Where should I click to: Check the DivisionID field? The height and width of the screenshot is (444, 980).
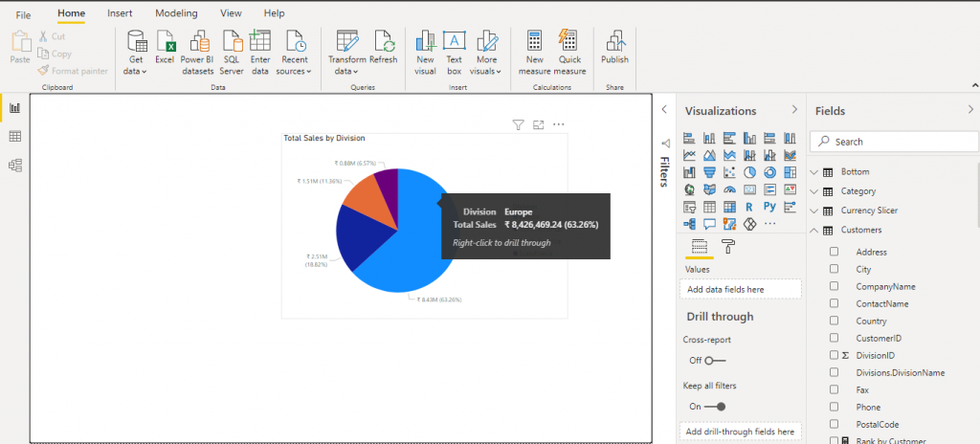pos(834,355)
